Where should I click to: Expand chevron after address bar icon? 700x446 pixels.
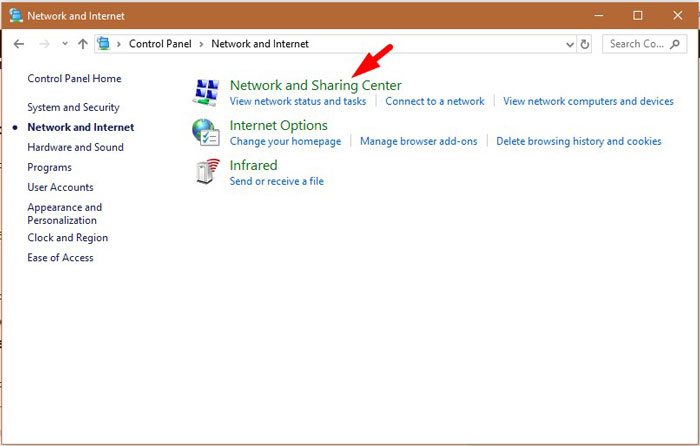point(119,44)
